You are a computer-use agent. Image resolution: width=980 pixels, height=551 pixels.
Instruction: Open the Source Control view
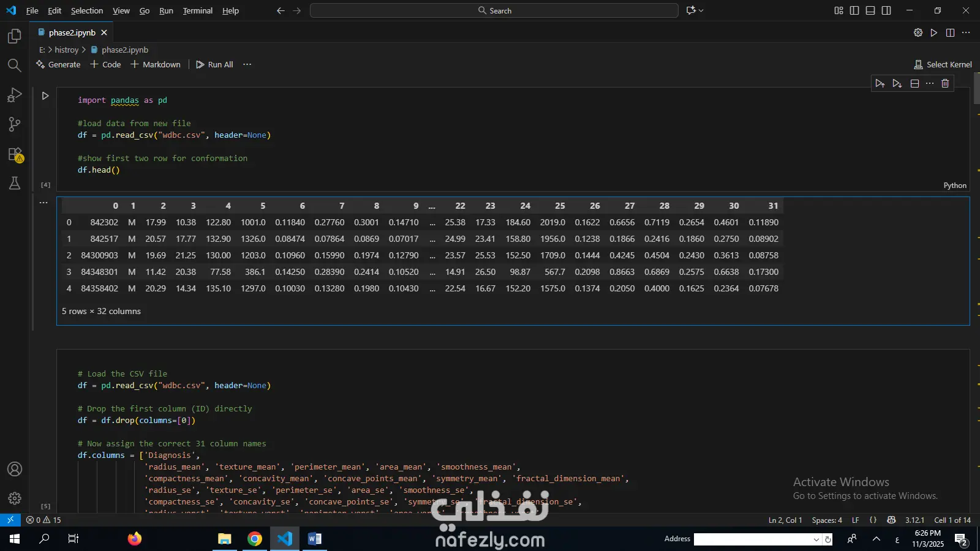(x=15, y=124)
